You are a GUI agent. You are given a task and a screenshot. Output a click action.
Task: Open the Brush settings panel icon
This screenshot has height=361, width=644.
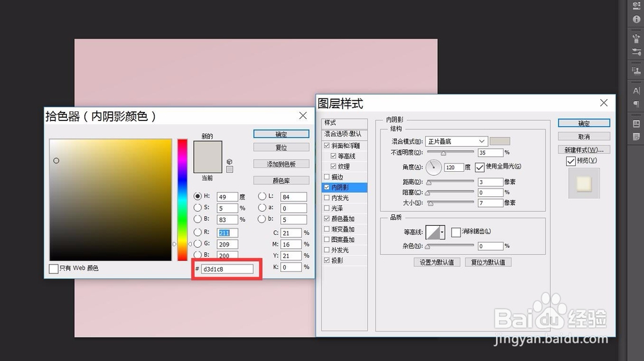[x=636, y=52]
